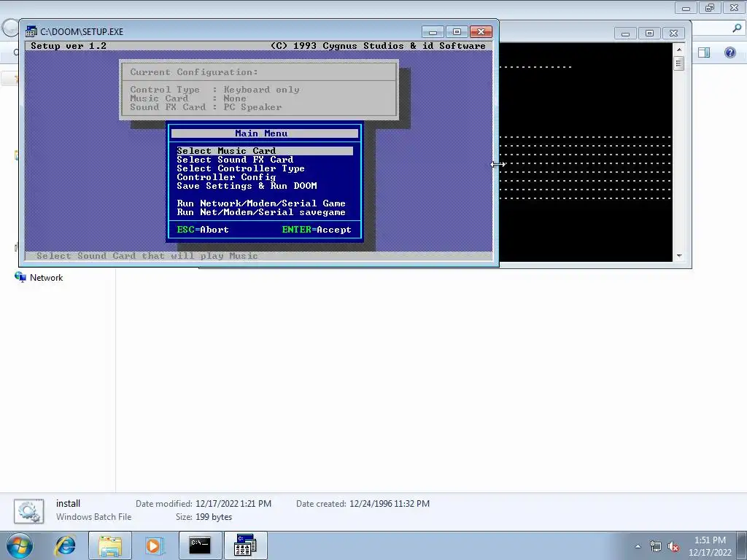
Task: Open Windows Media Player taskbar icon
Action: click(x=154, y=545)
